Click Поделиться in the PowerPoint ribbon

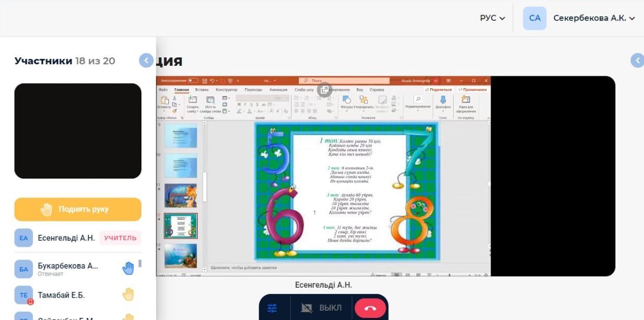click(439, 90)
